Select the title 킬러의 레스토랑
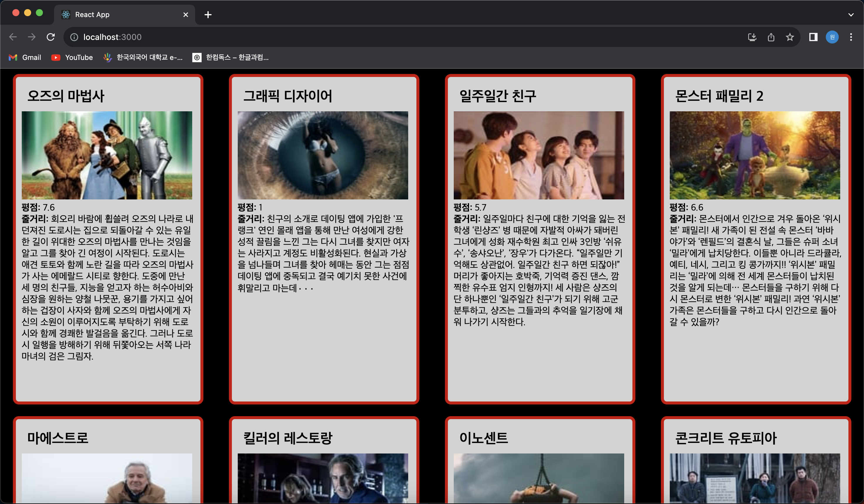 point(288,438)
